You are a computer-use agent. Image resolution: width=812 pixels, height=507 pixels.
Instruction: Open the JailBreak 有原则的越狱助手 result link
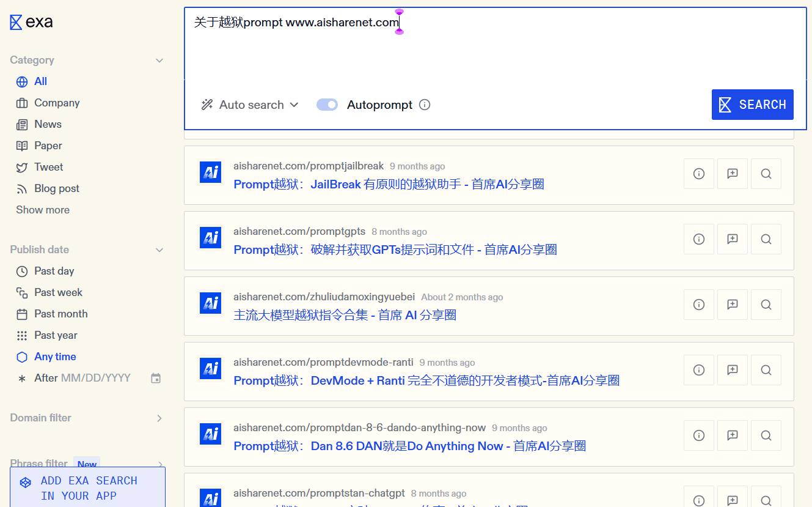pyautogui.click(x=389, y=184)
